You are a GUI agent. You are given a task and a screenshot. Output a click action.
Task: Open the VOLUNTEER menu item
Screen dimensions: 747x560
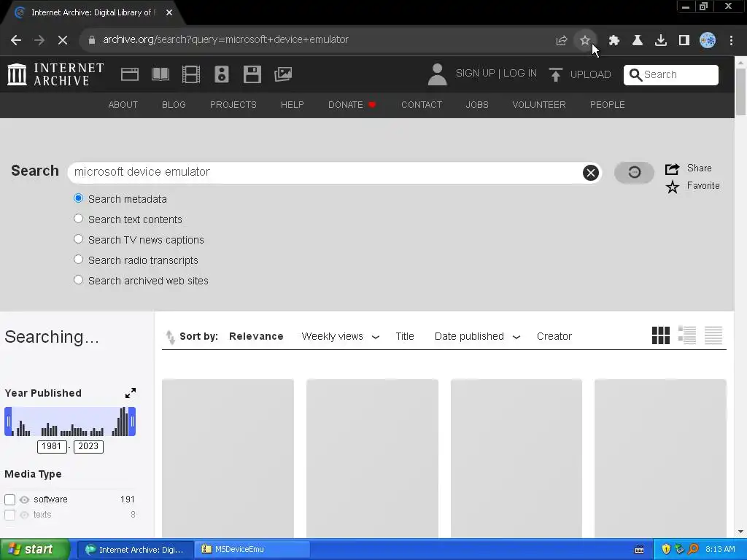(539, 105)
